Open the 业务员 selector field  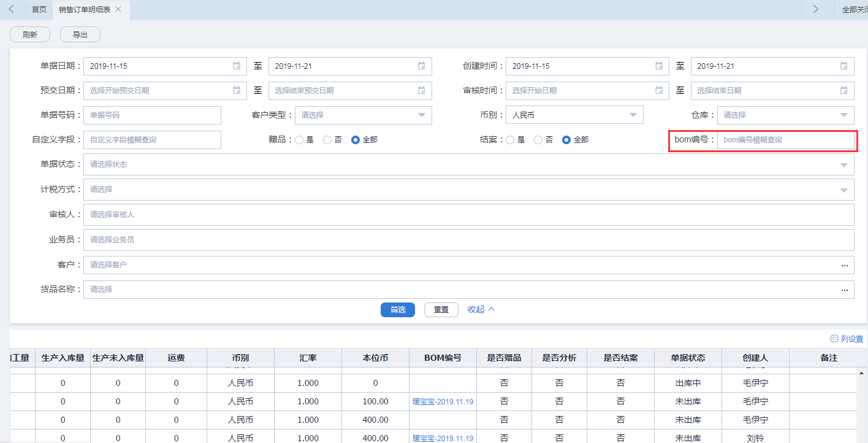(469, 240)
